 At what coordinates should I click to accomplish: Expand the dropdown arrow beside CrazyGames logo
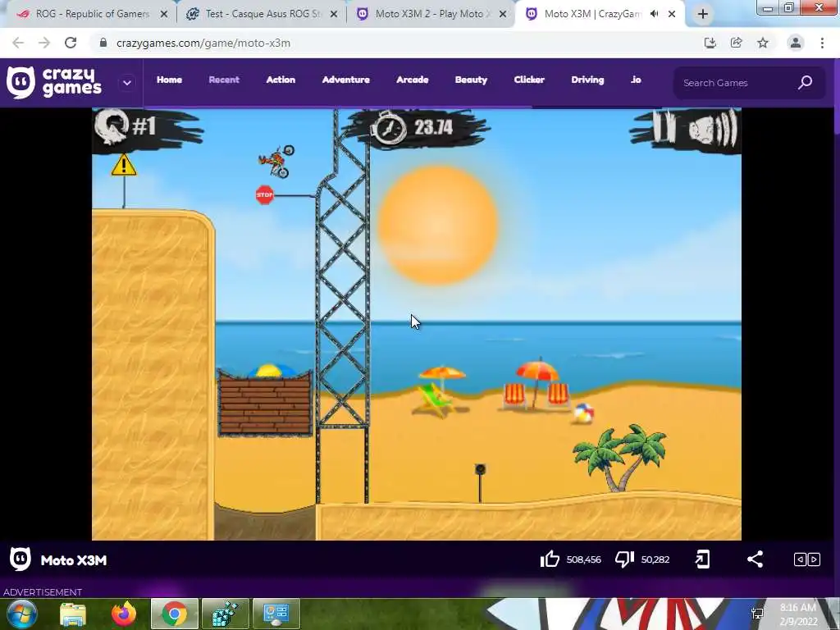click(x=127, y=83)
